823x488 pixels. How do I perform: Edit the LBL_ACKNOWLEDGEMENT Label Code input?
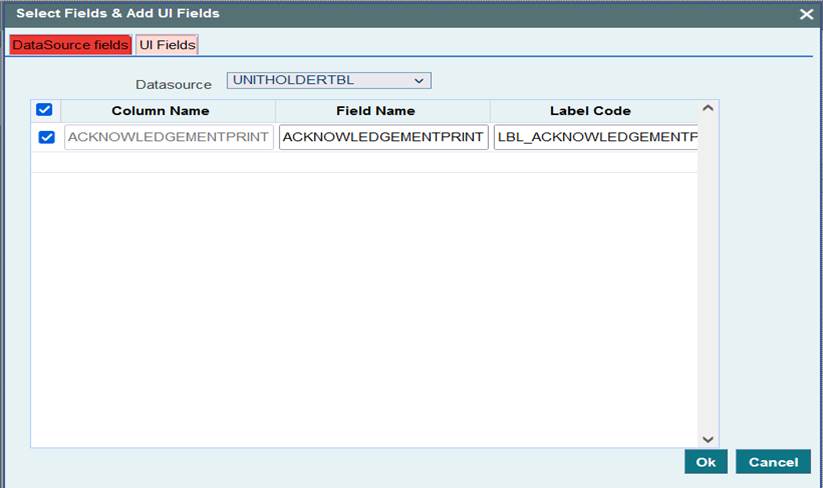pos(596,137)
